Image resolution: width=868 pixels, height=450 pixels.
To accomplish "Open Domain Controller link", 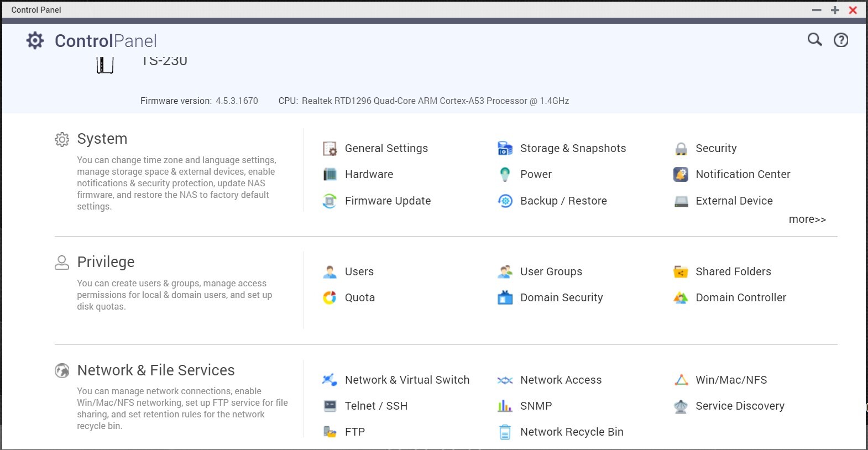I will (x=741, y=297).
